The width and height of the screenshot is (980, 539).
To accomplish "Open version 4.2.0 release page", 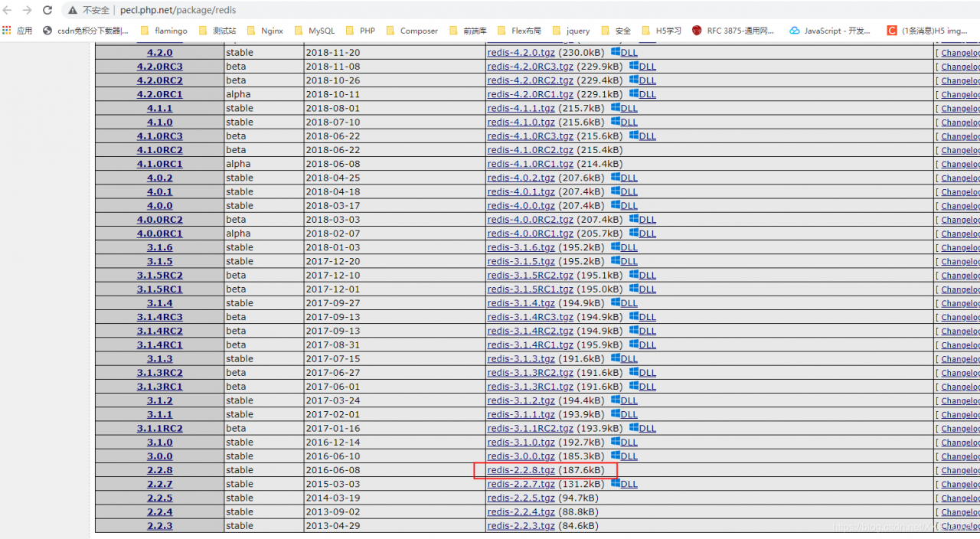I will 160,53.
